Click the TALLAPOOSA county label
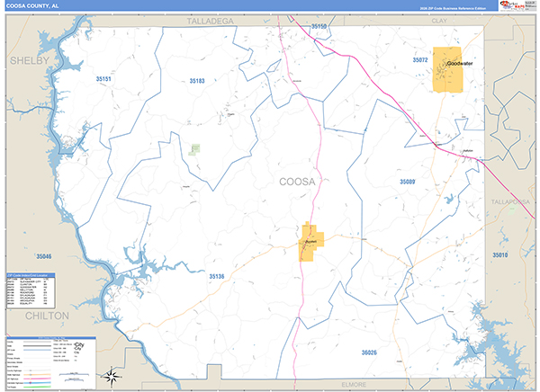540x392 pixels. tap(510, 201)
